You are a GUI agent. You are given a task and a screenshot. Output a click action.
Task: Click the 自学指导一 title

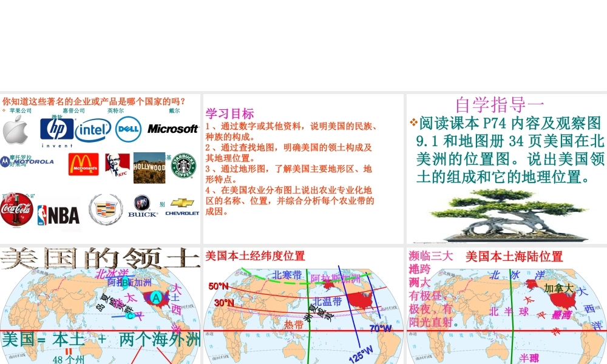(x=500, y=105)
